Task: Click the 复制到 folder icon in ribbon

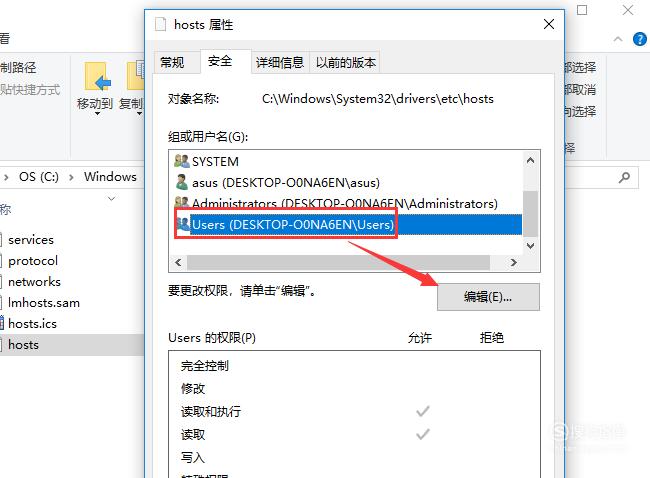Action: tap(136, 76)
